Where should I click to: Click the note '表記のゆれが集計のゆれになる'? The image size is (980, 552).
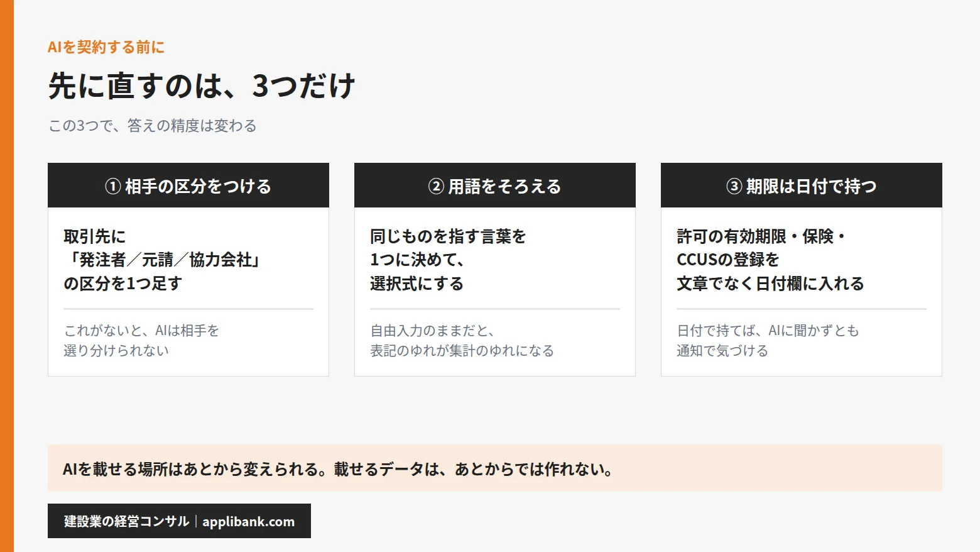click(x=462, y=350)
